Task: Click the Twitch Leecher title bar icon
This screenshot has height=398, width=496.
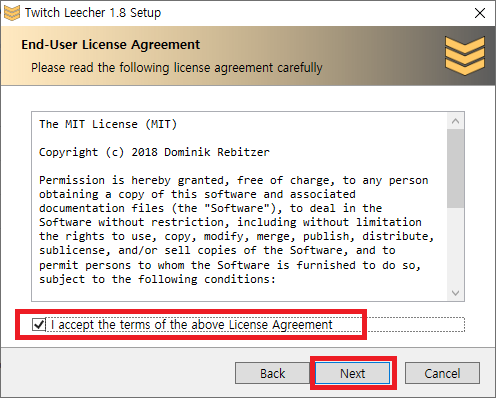Action: [12, 13]
